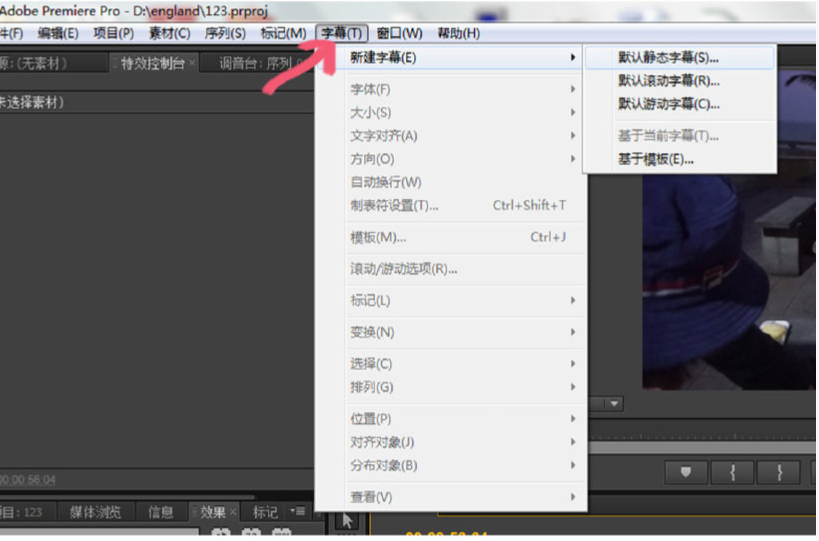Open the panel options menu beside 标记 tab

coord(298,511)
